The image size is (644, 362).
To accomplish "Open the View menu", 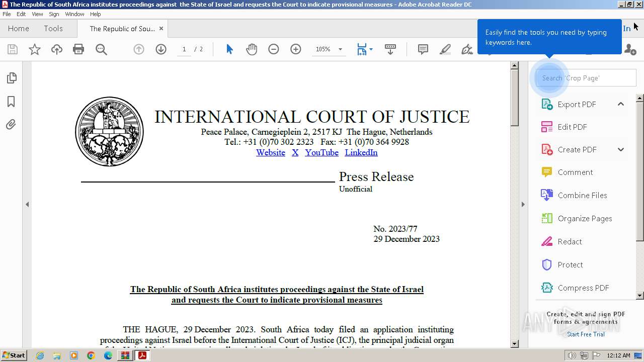I will tap(37, 14).
